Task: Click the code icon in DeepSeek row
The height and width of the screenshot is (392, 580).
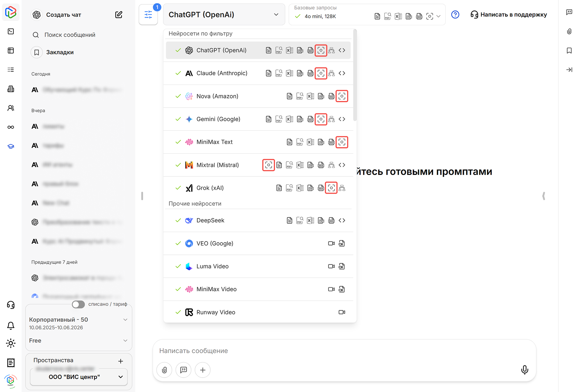Action: [342, 220]
